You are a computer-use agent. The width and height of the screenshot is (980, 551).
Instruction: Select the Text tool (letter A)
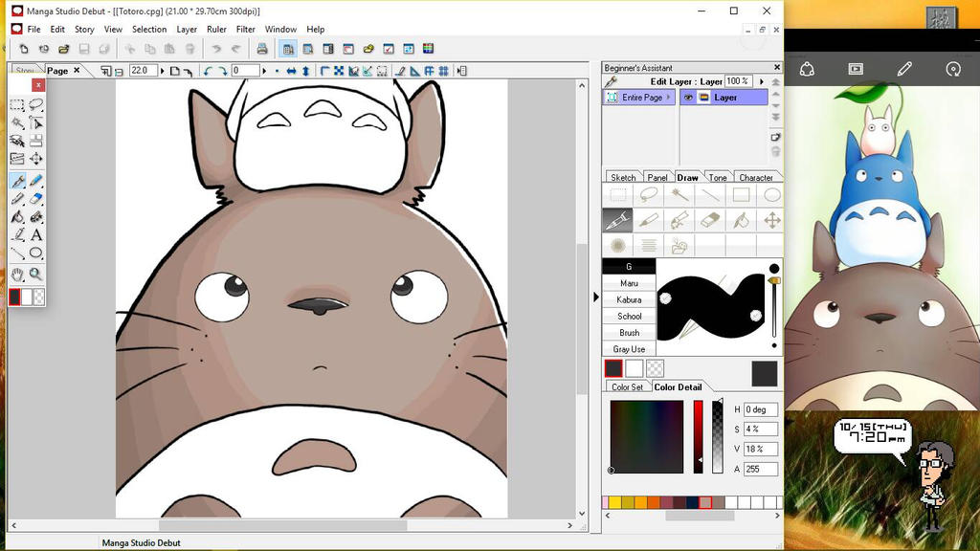click(x=36, y=235)
